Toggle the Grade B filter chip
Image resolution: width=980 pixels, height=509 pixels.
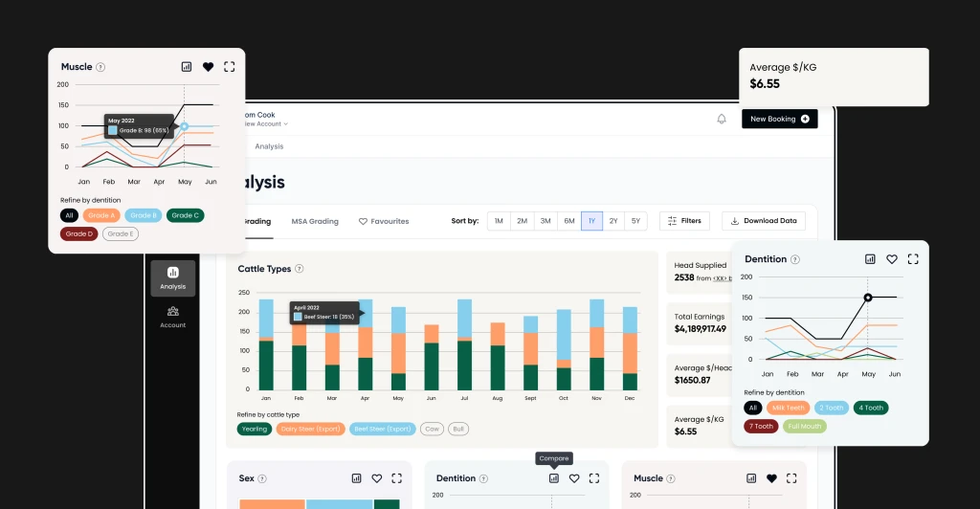pos(143,215)
